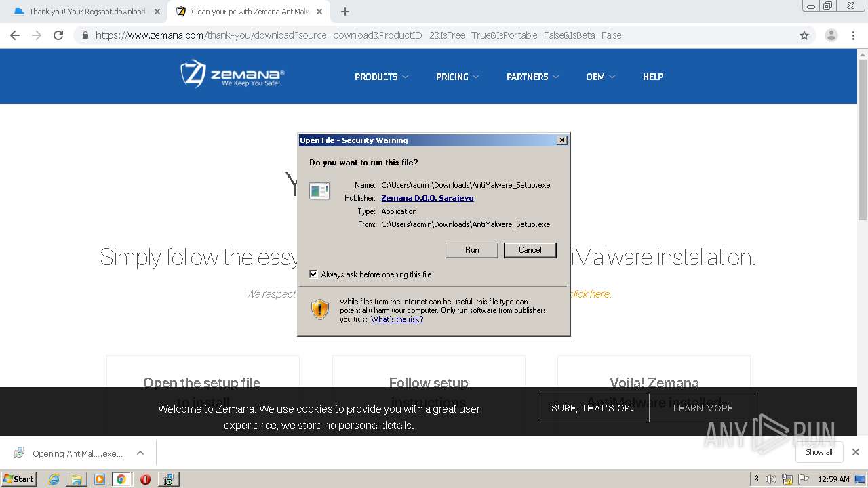
Task: Open the Chrome profile avatar menu
Action: [831, 35]
